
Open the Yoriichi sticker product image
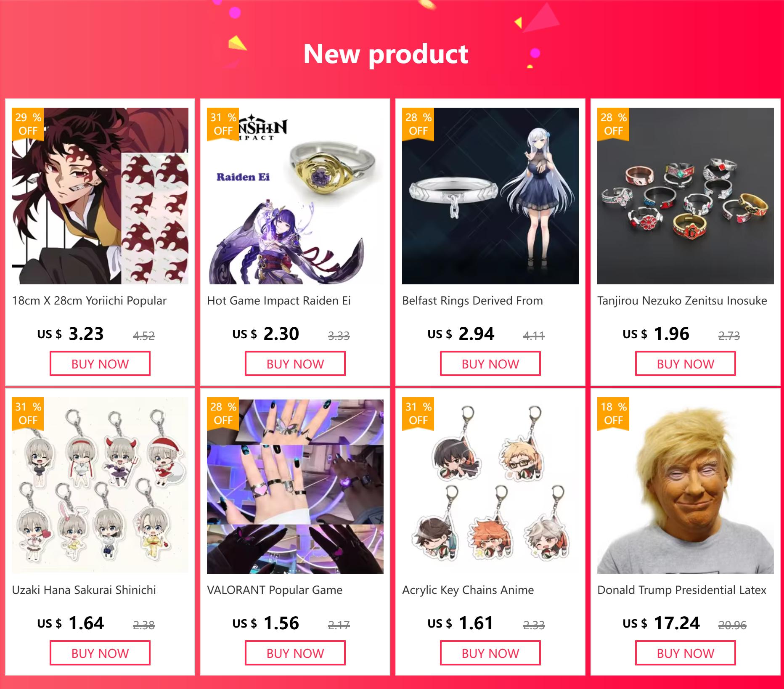coord(100,196)
